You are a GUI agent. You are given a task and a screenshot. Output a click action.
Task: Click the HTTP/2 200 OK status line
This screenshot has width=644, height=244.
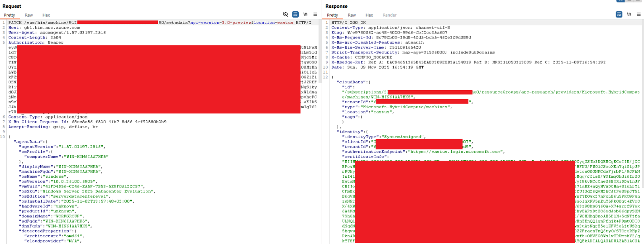pos(348,23)
